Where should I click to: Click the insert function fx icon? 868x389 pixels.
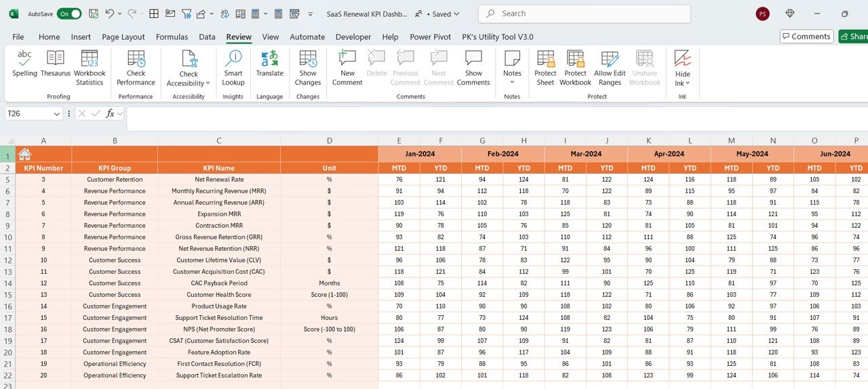tap(110, 113)
